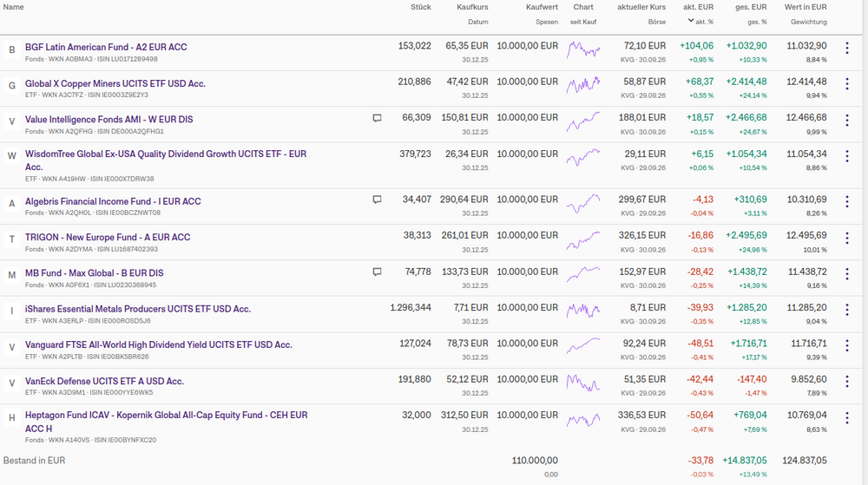868x485 pixels.
Task: Click the B avatar of BGF Latin American Fund
Action: (x=11, y=50)
